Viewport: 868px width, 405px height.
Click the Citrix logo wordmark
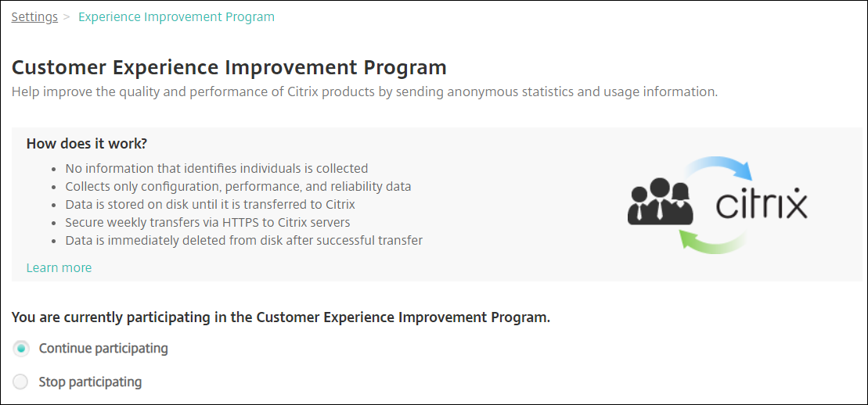point(762,205)
